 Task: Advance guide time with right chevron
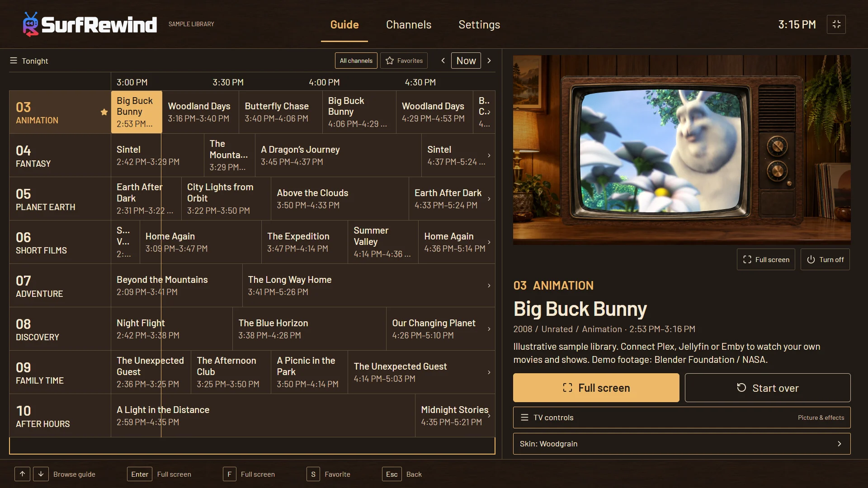[489, 61]
